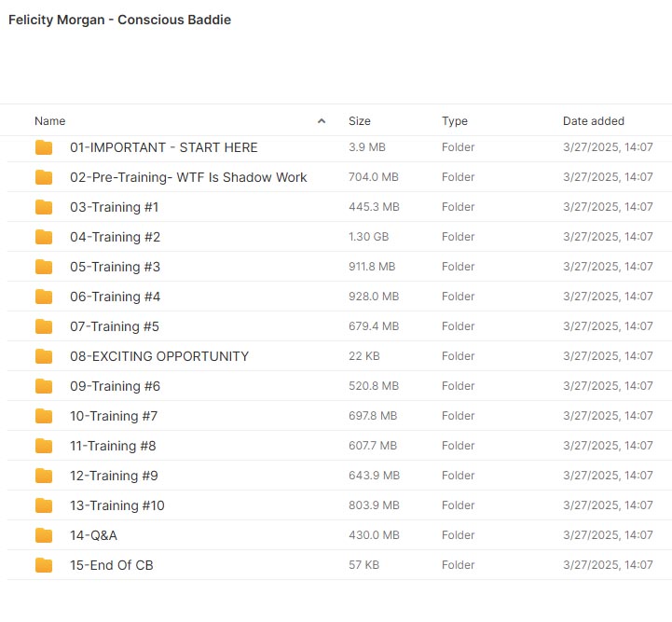Select the 11-Training #8 folder name
Screen dimensions: 672x622
(113, 446)
